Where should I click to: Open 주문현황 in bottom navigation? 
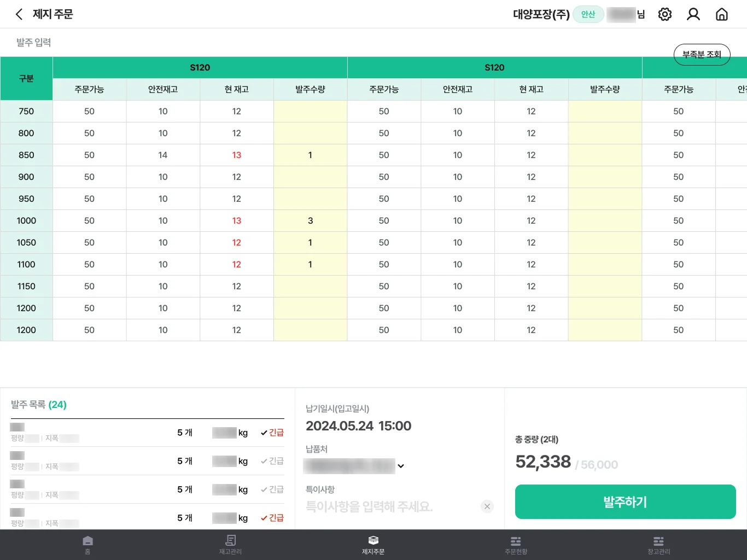pos(516,545)
